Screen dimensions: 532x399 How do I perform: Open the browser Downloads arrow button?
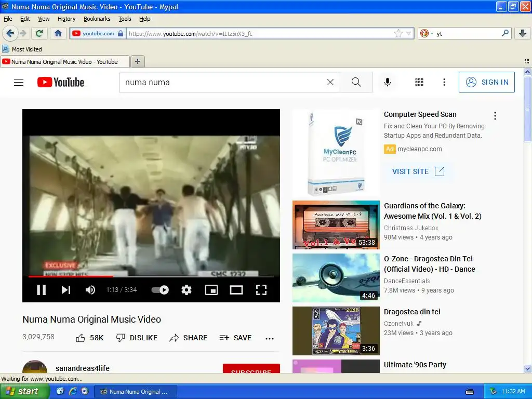(523, 33)
